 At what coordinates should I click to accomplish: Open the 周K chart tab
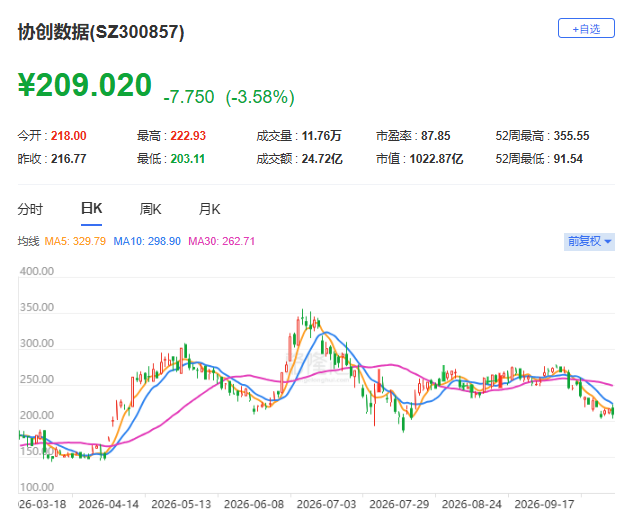pyautogui.click(x=150, y=209)
